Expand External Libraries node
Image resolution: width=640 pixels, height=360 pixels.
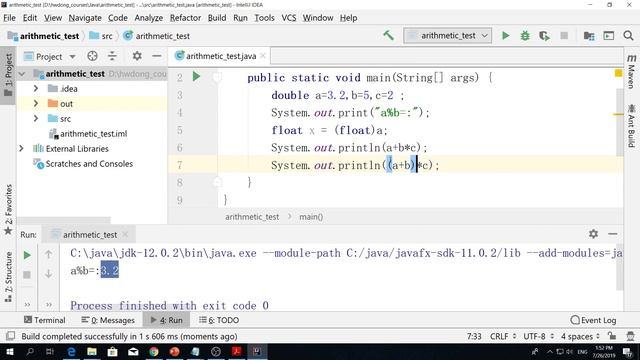tap(21, 149)
